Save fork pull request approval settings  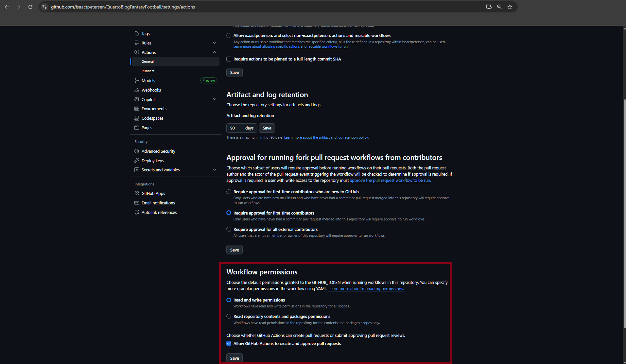pyautogui.click(x=235, y=250)
